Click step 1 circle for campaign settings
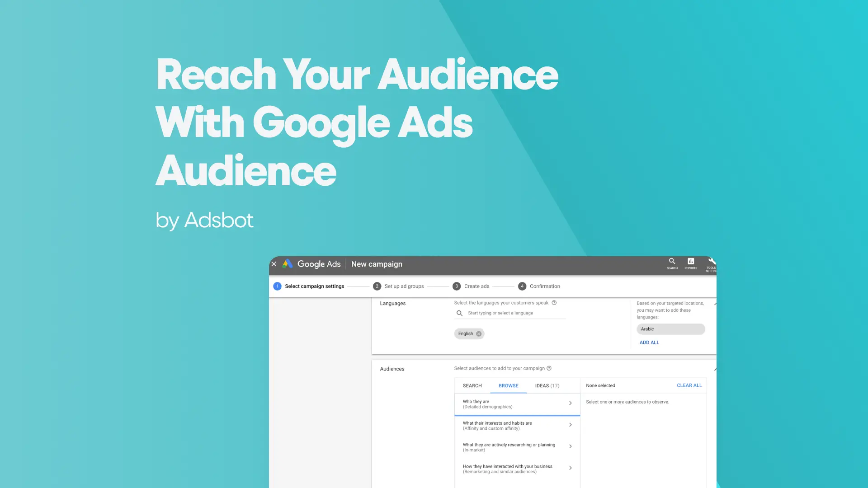 (278, 286)
